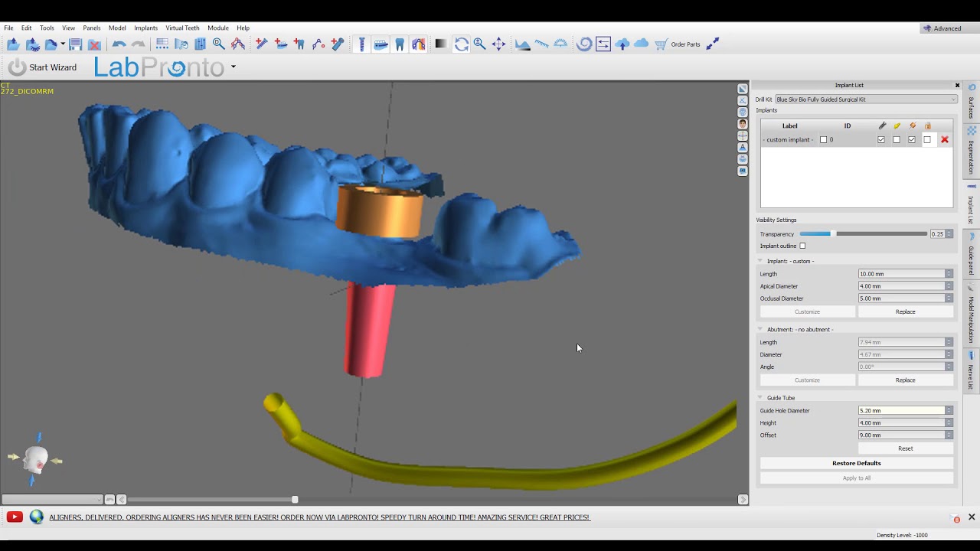Click the swap arrows toolbar icon

[x=603, y=44]
